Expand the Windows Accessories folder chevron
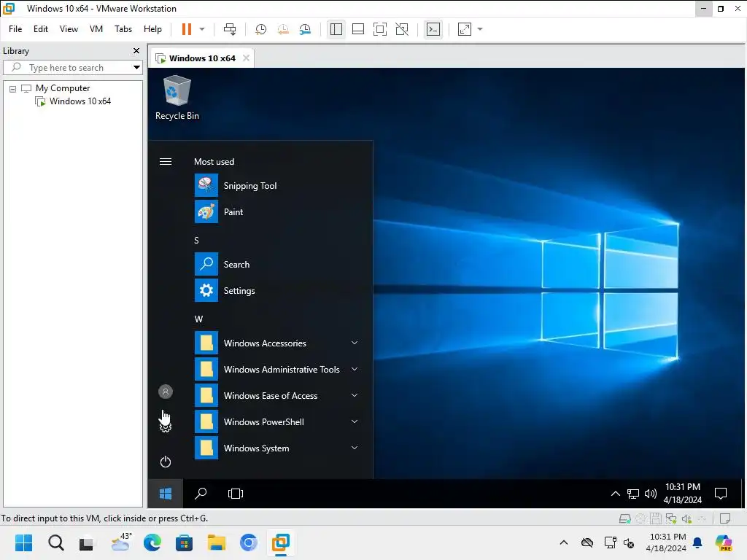The height and width of the screenshot is (560, 747). [x=355, y=343]
